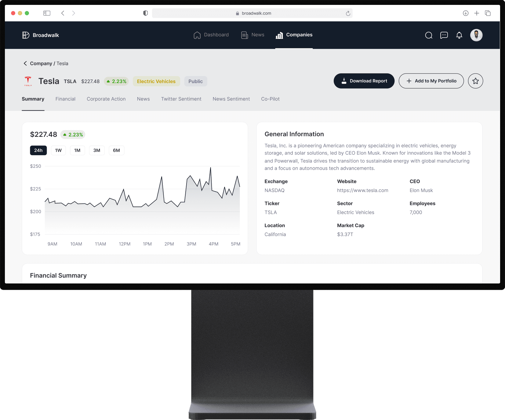The image size is (505, 420).
Task: Click the Company breadcrumb link
Action: [41, 64]
